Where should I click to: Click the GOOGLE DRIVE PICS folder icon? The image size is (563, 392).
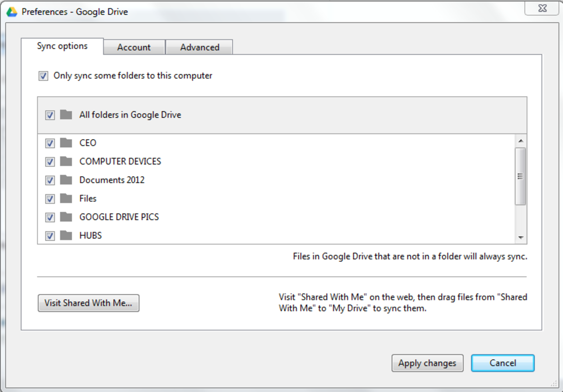click(66, 217)
